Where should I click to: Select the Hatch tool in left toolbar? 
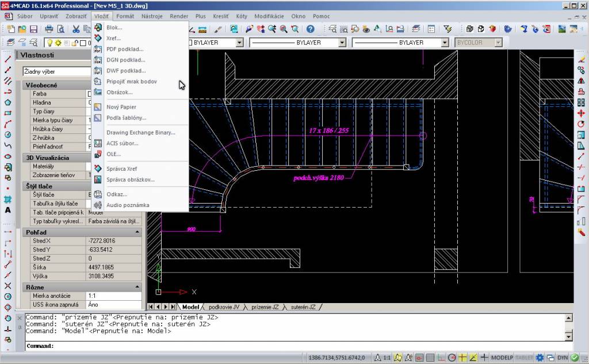pos(7,199)
